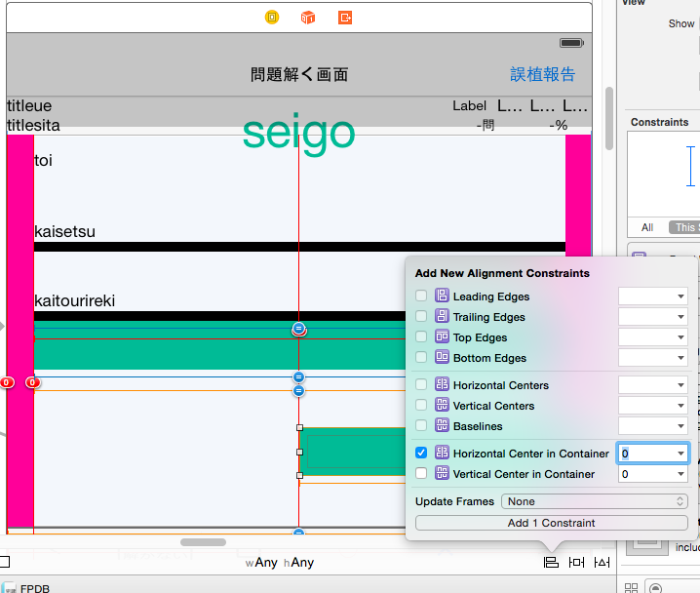Select the This Size Class filter tab

tap(684, 227)
